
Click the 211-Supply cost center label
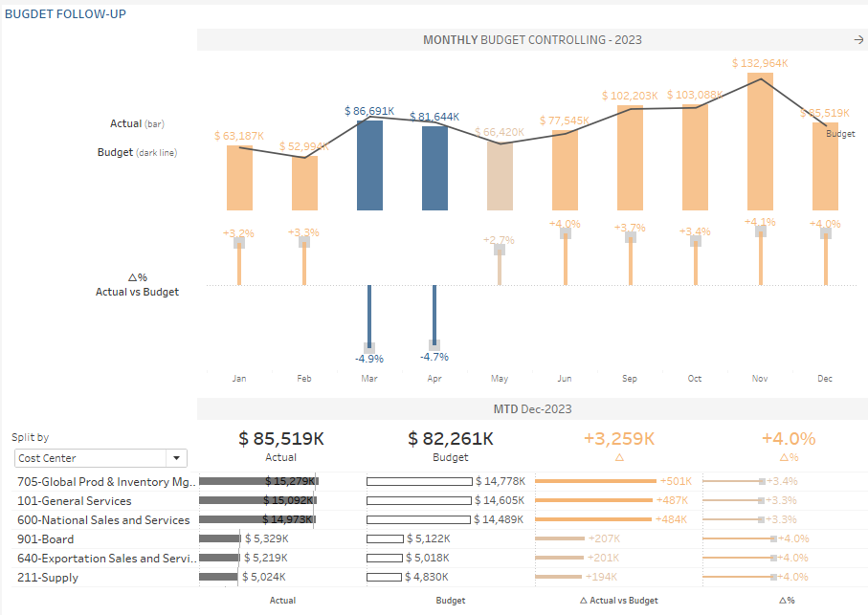coord(48,578)
